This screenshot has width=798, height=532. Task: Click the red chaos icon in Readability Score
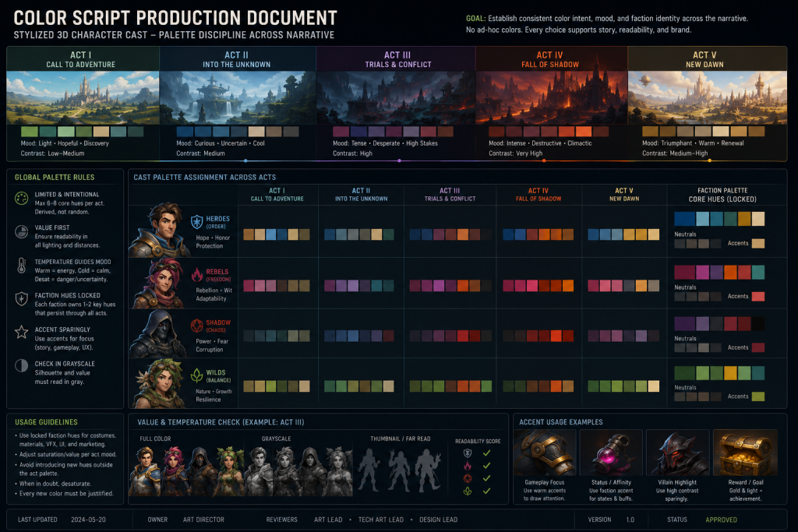(468, 478)
